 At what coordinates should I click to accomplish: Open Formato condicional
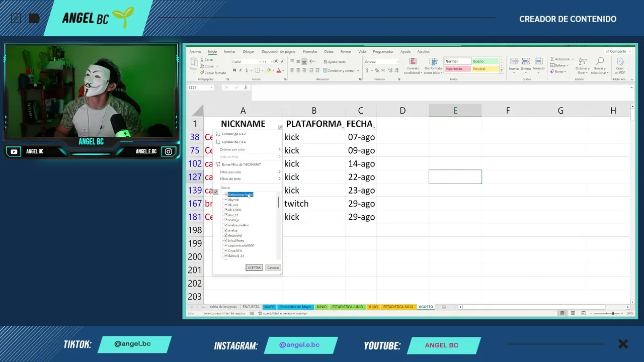click(x=413, y=66)
